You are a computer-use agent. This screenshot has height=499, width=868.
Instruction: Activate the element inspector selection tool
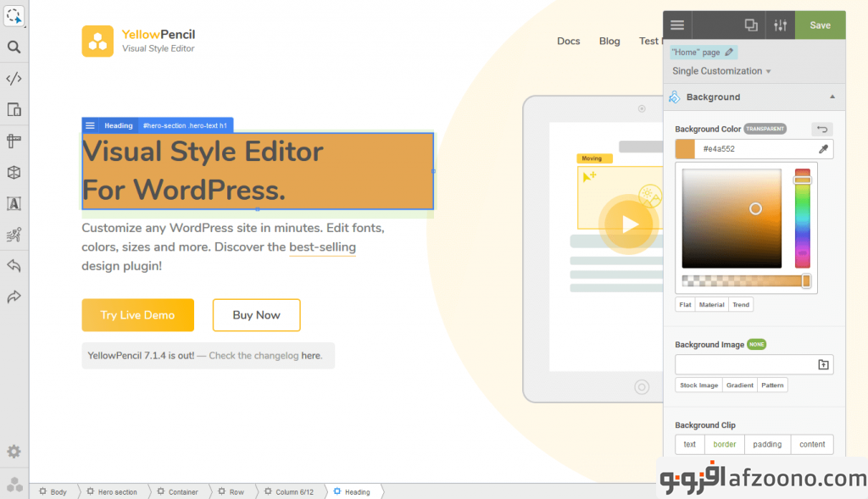(x=14, y=15)
